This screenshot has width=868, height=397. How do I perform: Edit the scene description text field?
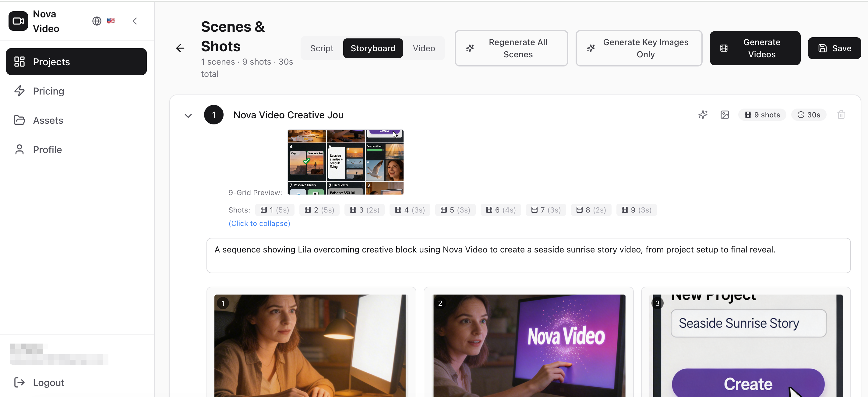coord(528,255)
